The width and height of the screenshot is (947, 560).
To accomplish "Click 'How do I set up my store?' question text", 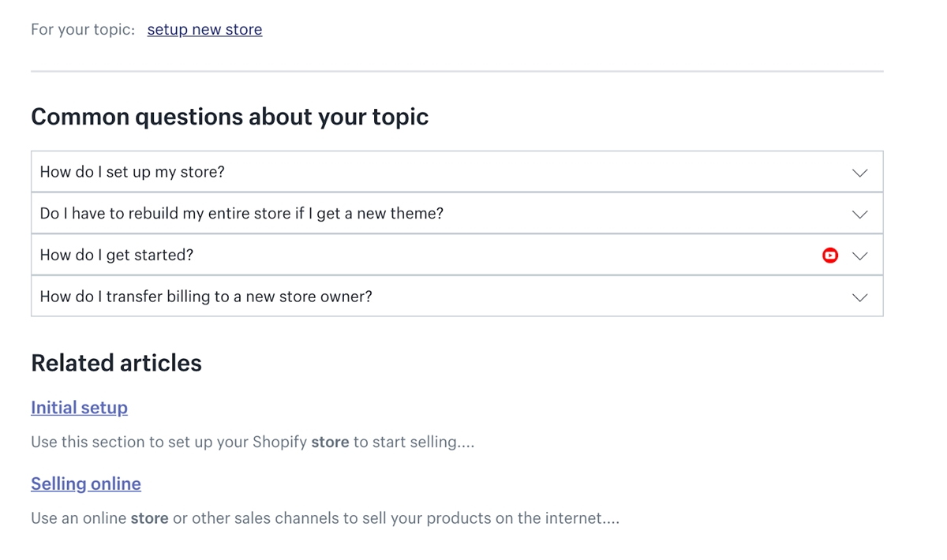I will (x=132, y=172).
